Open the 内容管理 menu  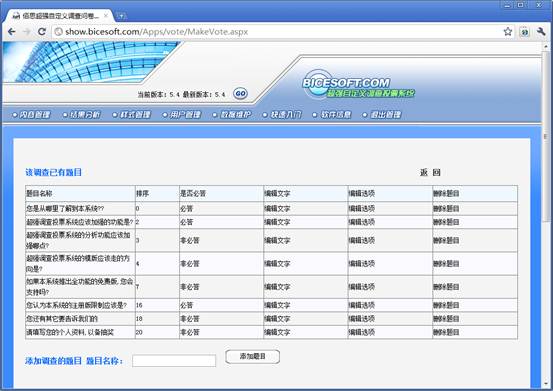(x=32, y=115)
